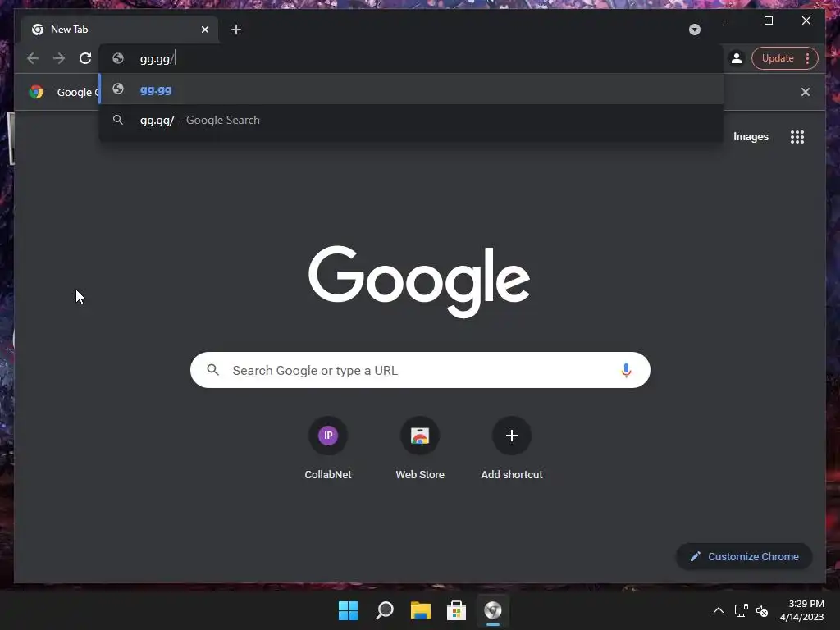Screen dimensions: 840x630
Task: Open the Windows Start menu
Action: tap(348, 610)
